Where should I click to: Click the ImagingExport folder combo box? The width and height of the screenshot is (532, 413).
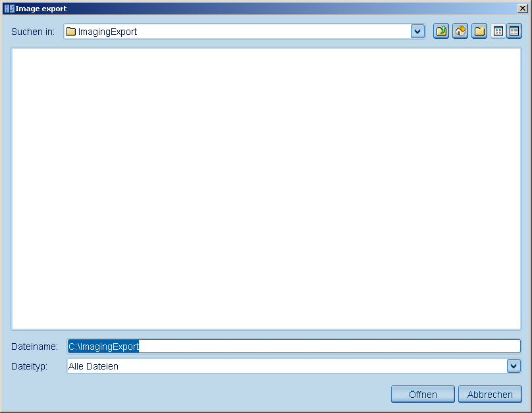(x=237, y=32)
